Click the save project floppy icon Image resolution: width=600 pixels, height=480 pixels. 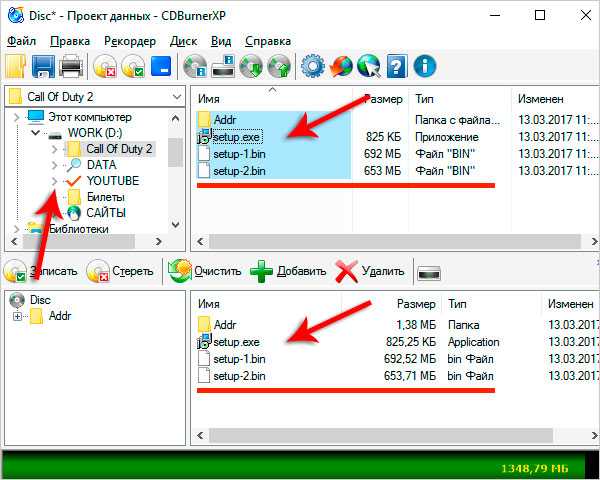coord(43,66)
